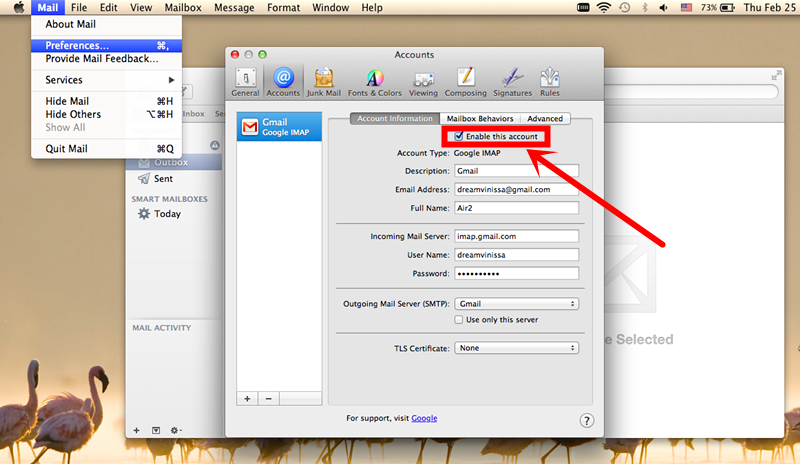The height and width of the screenshot is (464, 800).
Task: Click the add mailbox plus in Mail sidebar
Action: pyautogui.click(x=136, y=430)
